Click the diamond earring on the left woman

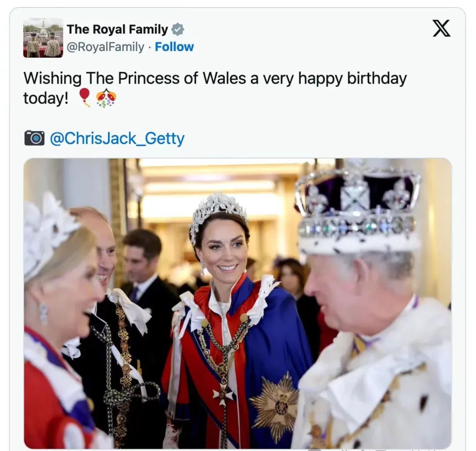pyautogui.click(x=43, y=314)
